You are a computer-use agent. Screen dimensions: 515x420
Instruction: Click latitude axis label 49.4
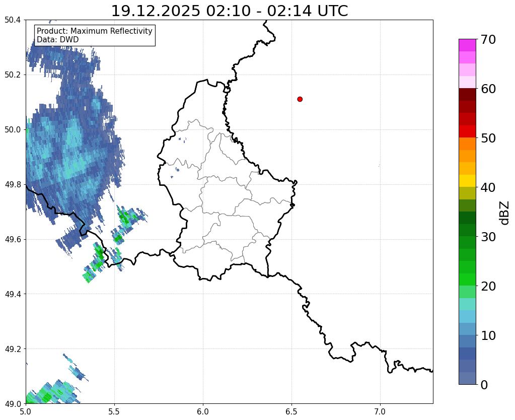(x=13, y=294)
